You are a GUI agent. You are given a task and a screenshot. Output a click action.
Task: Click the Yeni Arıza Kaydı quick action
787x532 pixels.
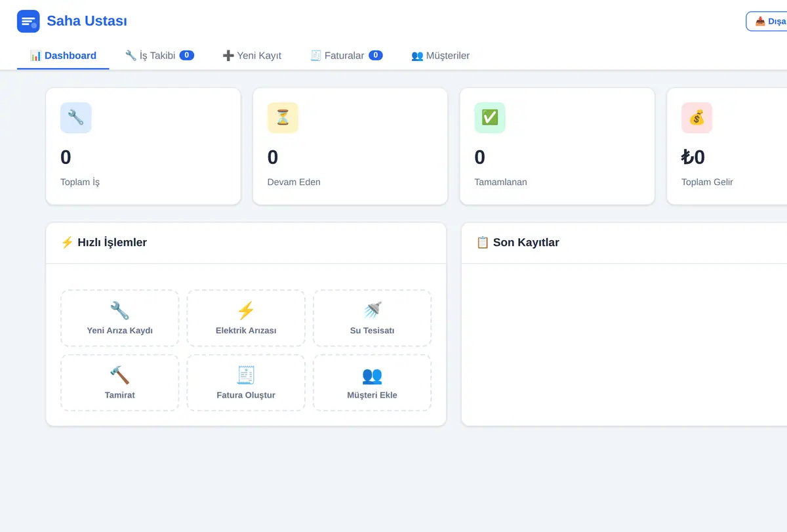point(120,318)
